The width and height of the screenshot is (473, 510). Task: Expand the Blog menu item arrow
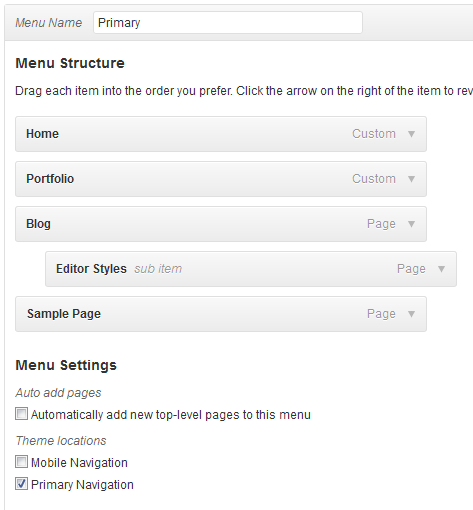click(411, 224)
